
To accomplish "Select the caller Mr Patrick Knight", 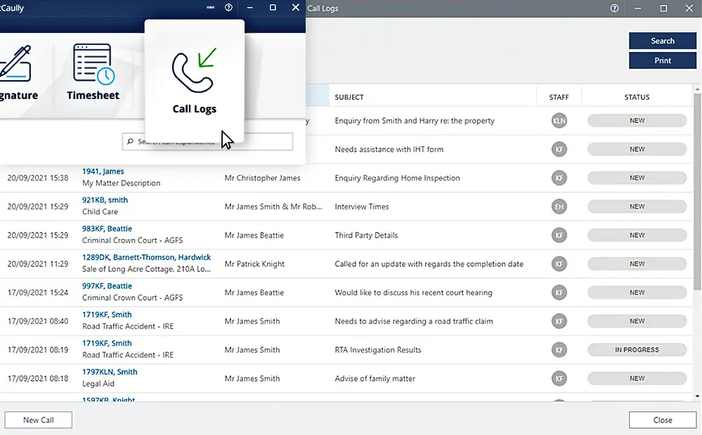I will point(254,264).
